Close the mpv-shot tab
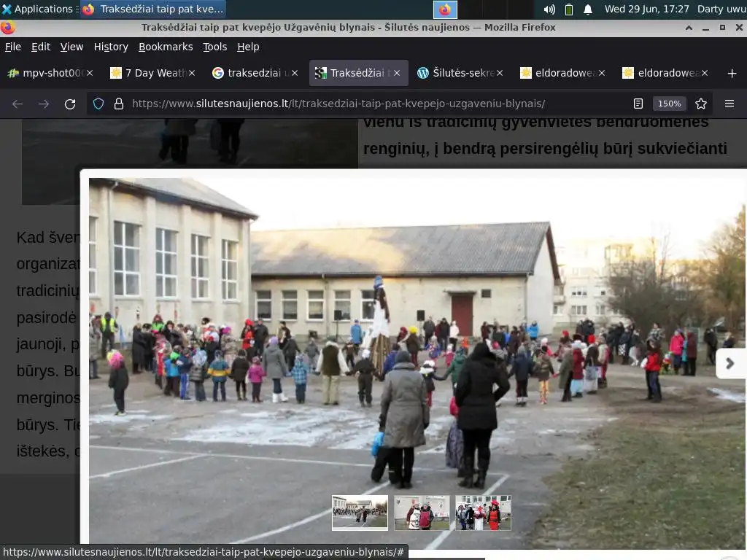Viewport: 747px width, 560px height. [x=90, y=73]
